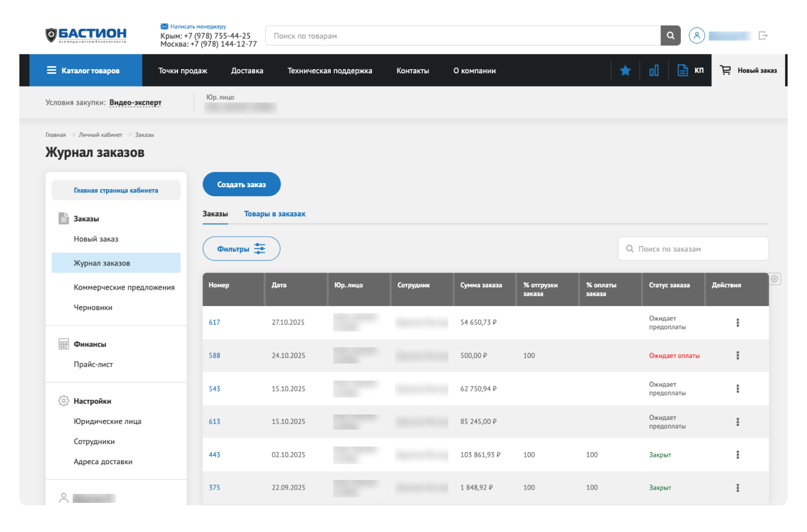Select Коммерческие предложения in sidebar
This screenshot has height=532, width=807.
point(124,287)
